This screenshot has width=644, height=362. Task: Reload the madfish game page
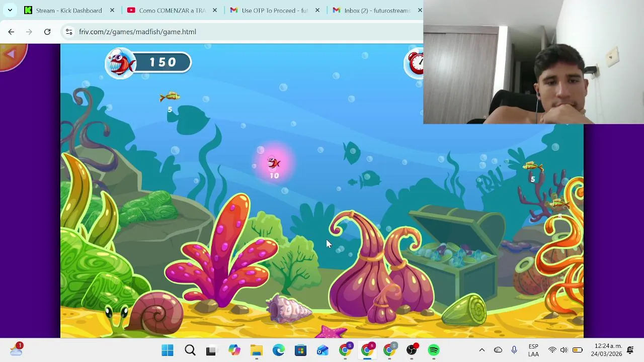click(x=47, y=32)
